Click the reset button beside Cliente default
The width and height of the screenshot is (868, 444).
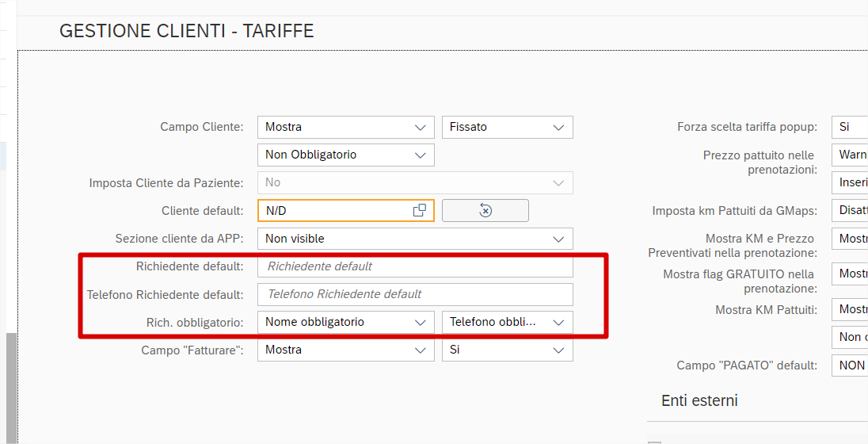click(x=485, y=210)
